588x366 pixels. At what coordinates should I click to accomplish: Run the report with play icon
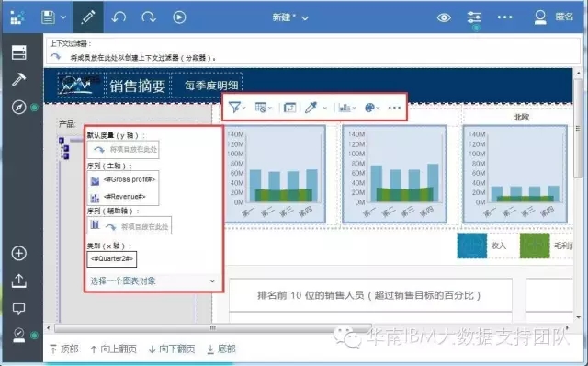click(179, 17)
